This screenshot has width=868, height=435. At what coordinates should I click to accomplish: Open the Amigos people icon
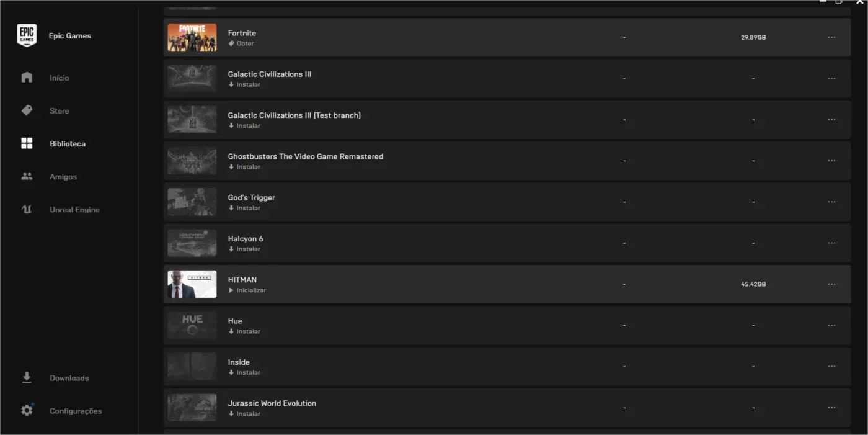27,176
